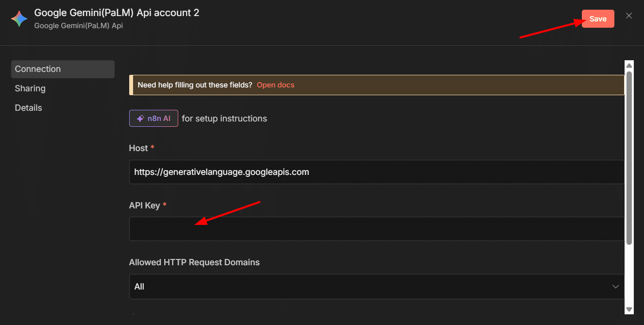Switch to the Details tab
The image size is (644, 325).
(x=29, y=108)
